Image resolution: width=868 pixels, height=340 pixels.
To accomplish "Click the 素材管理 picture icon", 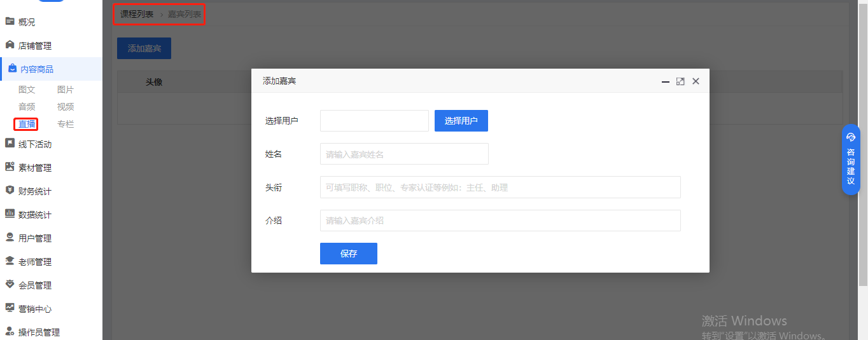I will tap(10, 167).
